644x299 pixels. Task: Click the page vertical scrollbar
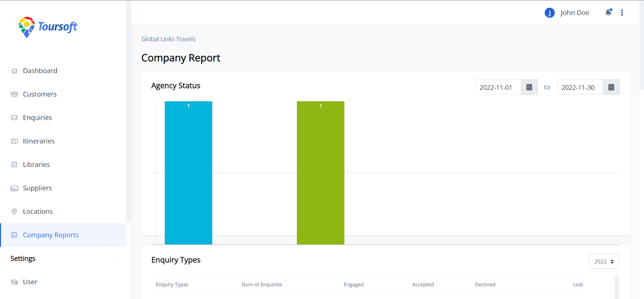[642, 45]
